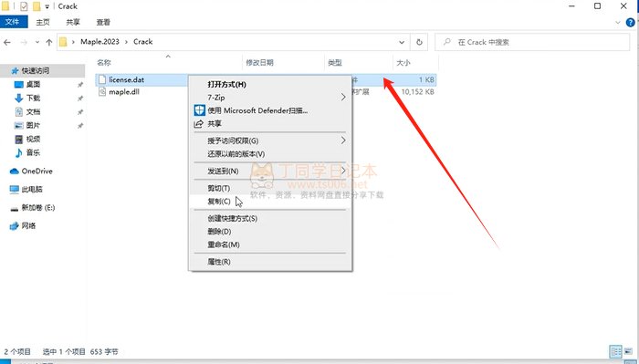Open the 发送到(N) submenu
639x364 pixels.
[x=270, y=171]
